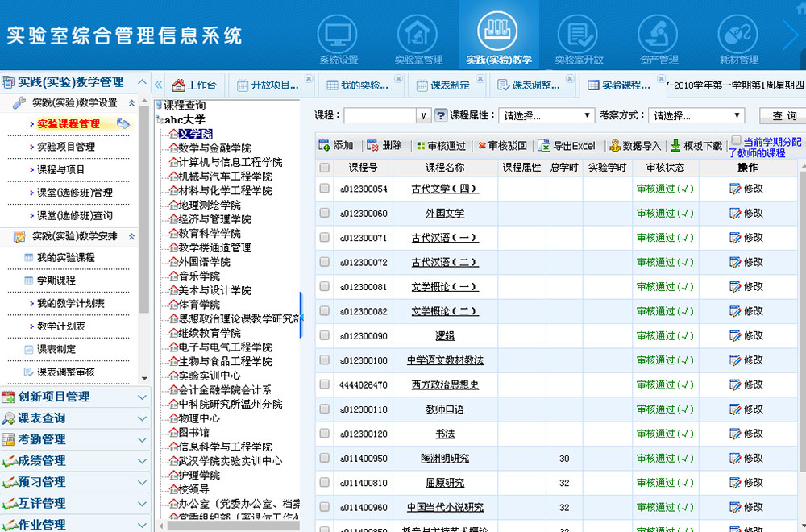Open the 资产管理 microscope icon

pyautogui.click(x=659, y=35)
